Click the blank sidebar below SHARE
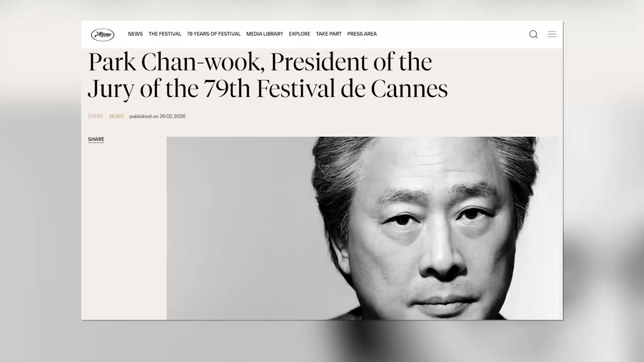 124,231
